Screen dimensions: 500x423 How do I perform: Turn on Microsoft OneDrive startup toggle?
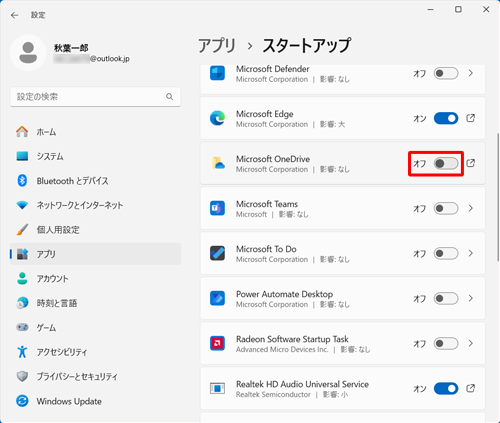coord(446,163)
